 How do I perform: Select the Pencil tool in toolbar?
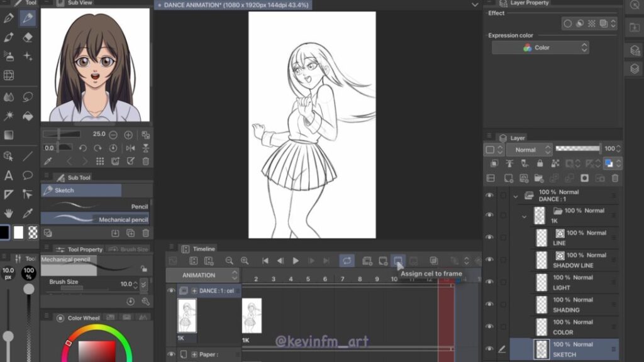tap(28, 18)
